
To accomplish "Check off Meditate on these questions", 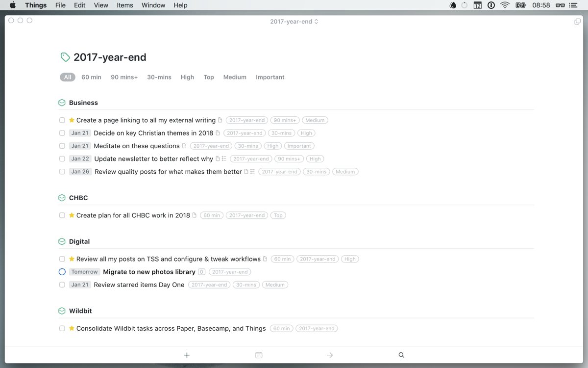I will (x=62, y=146).
